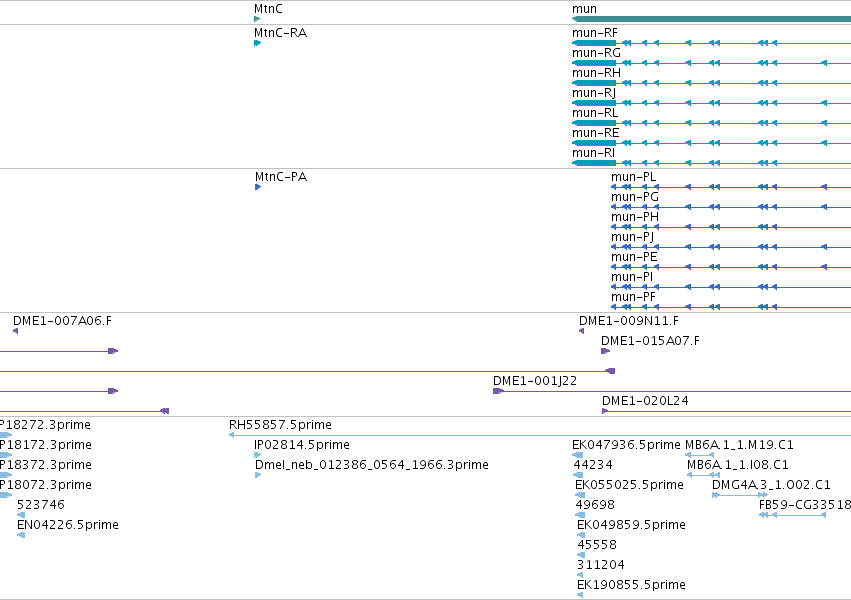Select the 45558 feature

pyautogui.click(x=581, y=555)
